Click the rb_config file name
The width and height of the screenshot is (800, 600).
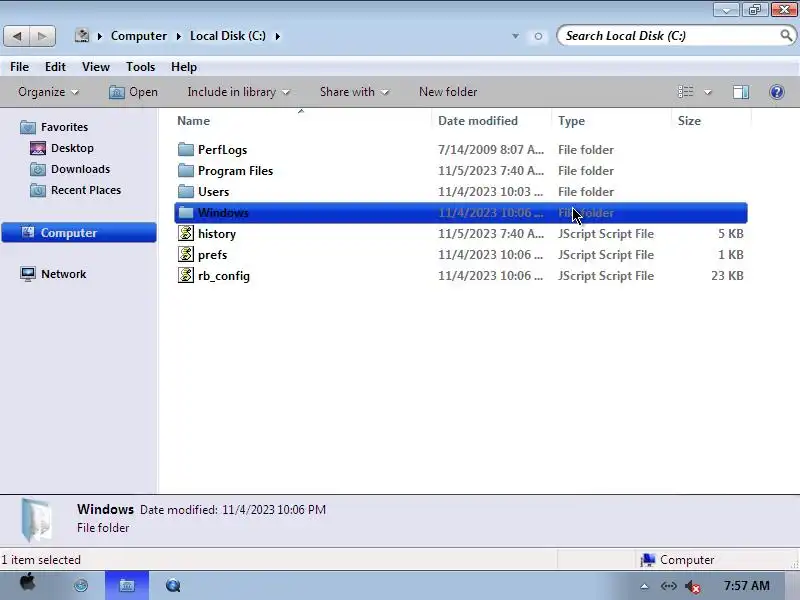click(x=223, y=276)
